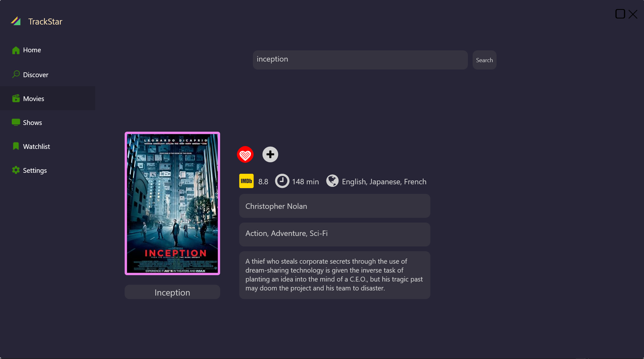Click the globe languages icon
Image resolution: width=644 pixels, height=359 pixels.
coord(332,181)
